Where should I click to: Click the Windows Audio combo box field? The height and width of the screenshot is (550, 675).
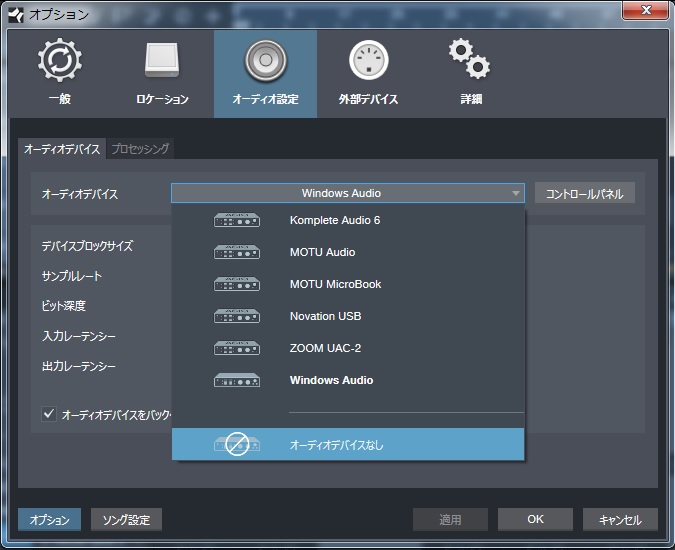[348, 193]
